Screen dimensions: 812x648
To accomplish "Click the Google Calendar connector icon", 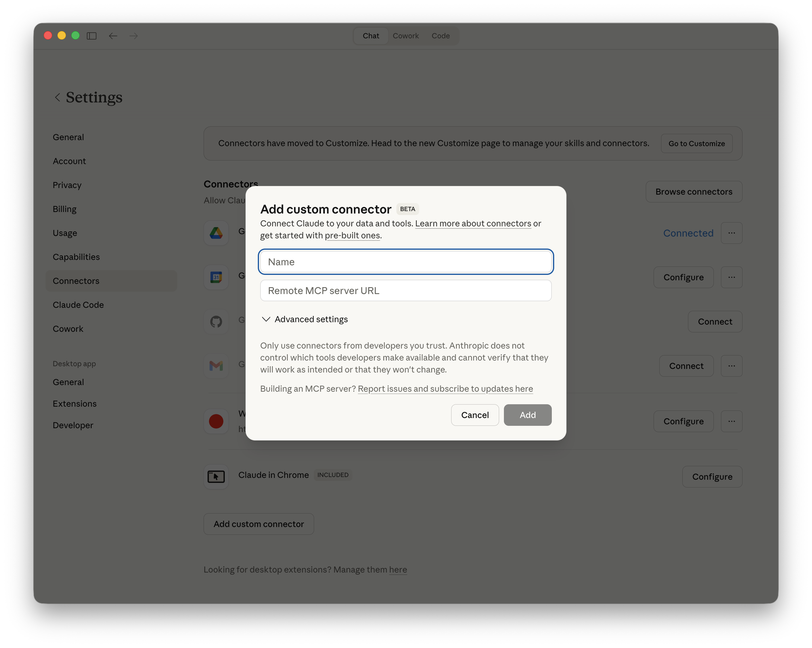I will 216,277.
